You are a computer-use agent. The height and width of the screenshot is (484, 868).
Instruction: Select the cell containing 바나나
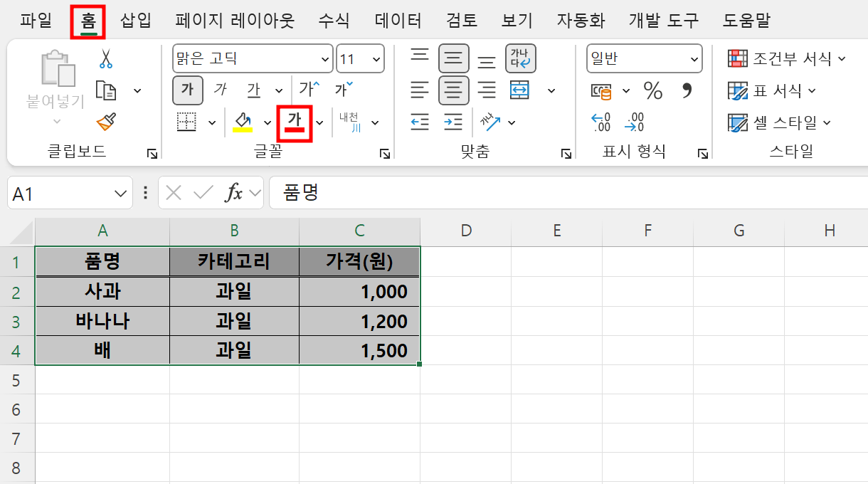(102, 321)
